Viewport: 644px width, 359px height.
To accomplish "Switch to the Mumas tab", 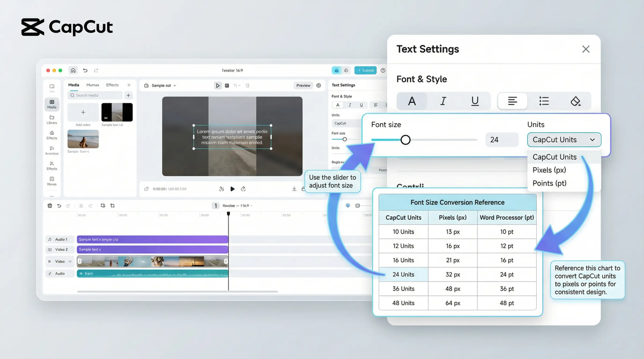I will click(93, 85).
